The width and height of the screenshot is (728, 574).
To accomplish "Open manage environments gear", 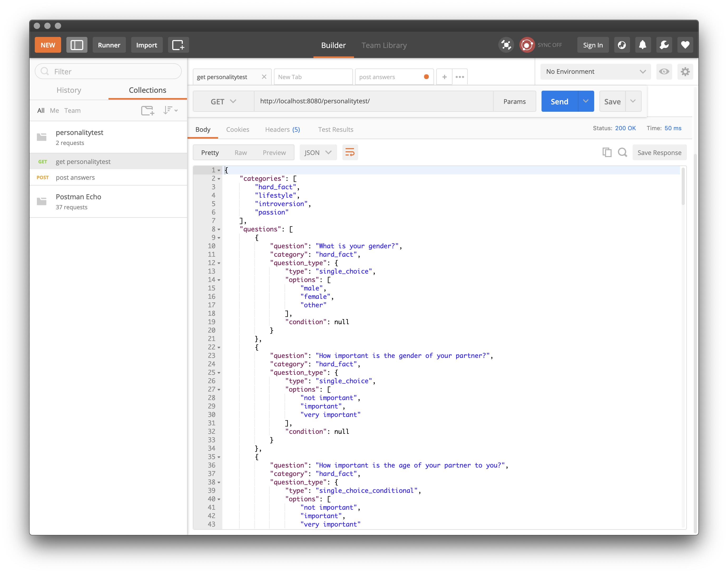I will point(685,72).
